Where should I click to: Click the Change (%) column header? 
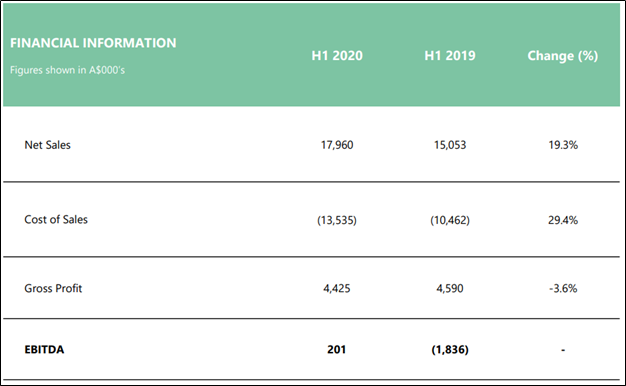(x=563, y=56)
